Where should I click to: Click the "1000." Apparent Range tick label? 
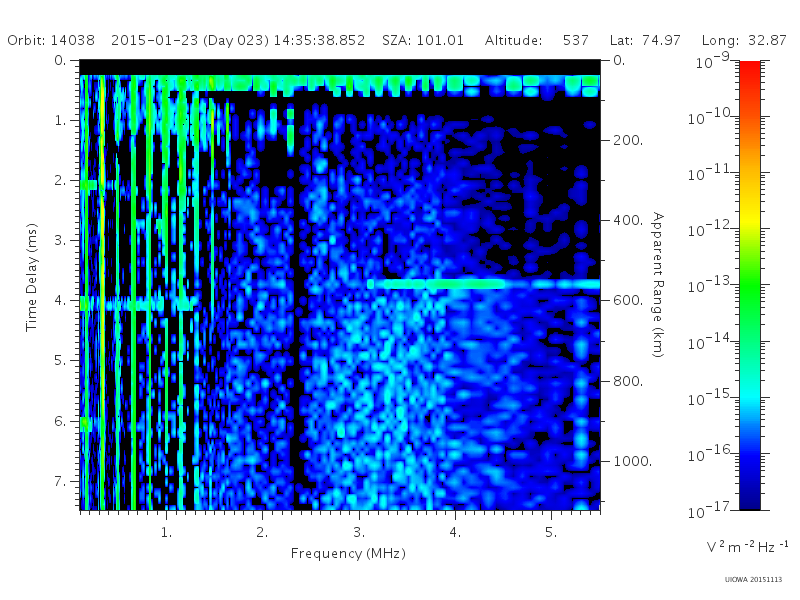pyautogui.click(x=633, y=461)
